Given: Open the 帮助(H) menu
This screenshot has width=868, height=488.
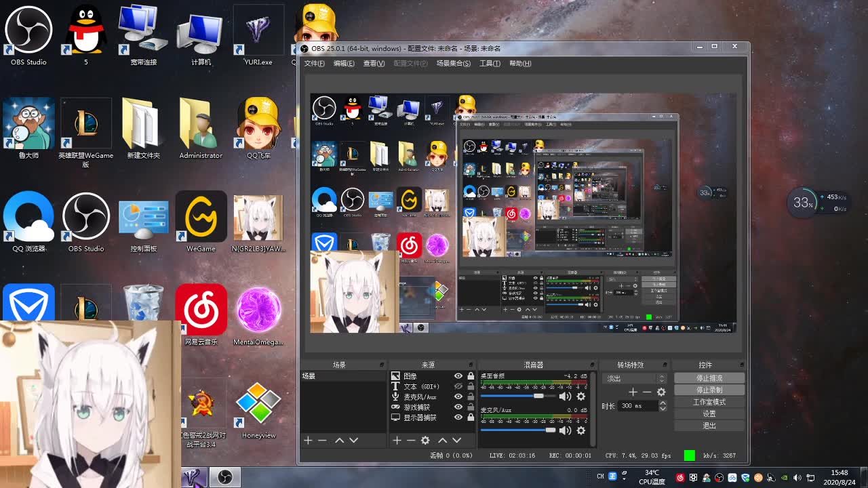Looking at the screenshot, I should click(520, 63).
